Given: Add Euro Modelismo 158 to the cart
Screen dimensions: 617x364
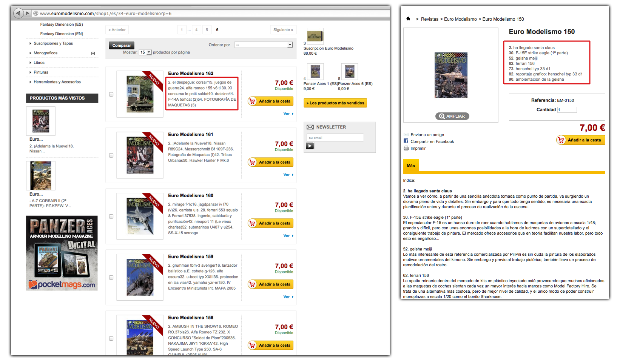Looking at the screenshot, I should (x=271, y=346).
